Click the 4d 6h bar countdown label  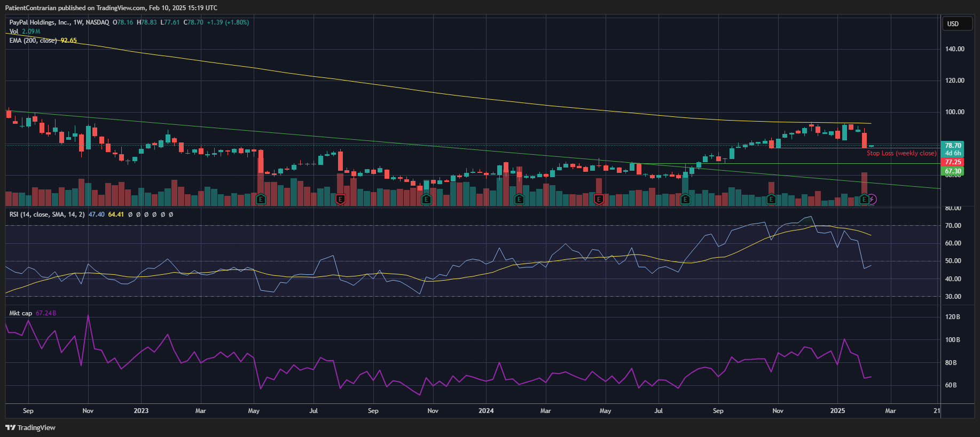pyautogui.click(x=952, y=153)
